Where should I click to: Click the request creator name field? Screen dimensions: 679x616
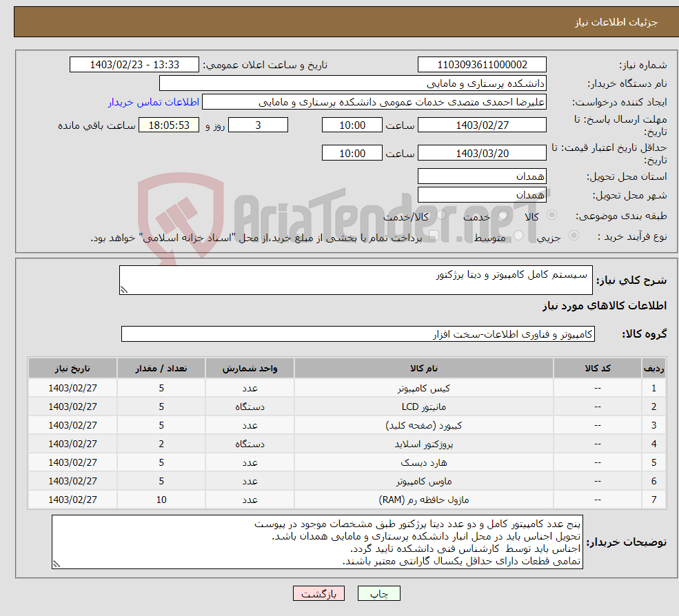[374, 102]
